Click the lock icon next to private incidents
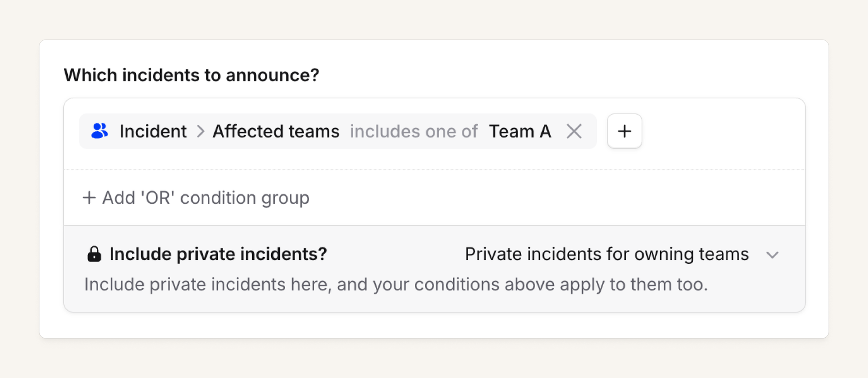The image size is (868, 378). (x=94, y=254)
